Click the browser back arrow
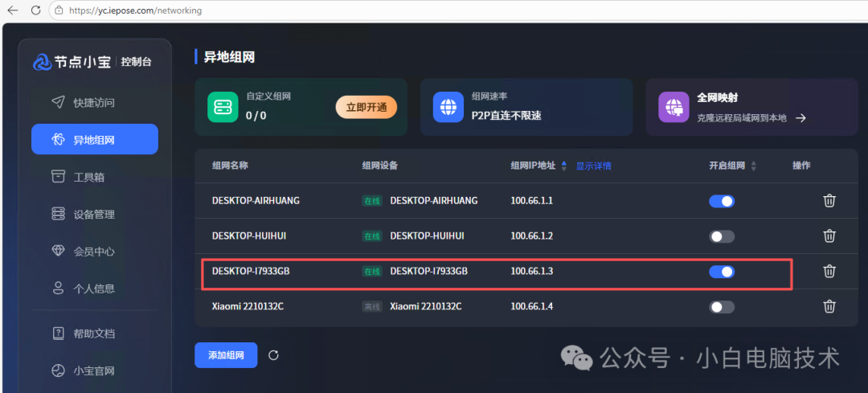868x393 pixels. (x=12, y=10)
